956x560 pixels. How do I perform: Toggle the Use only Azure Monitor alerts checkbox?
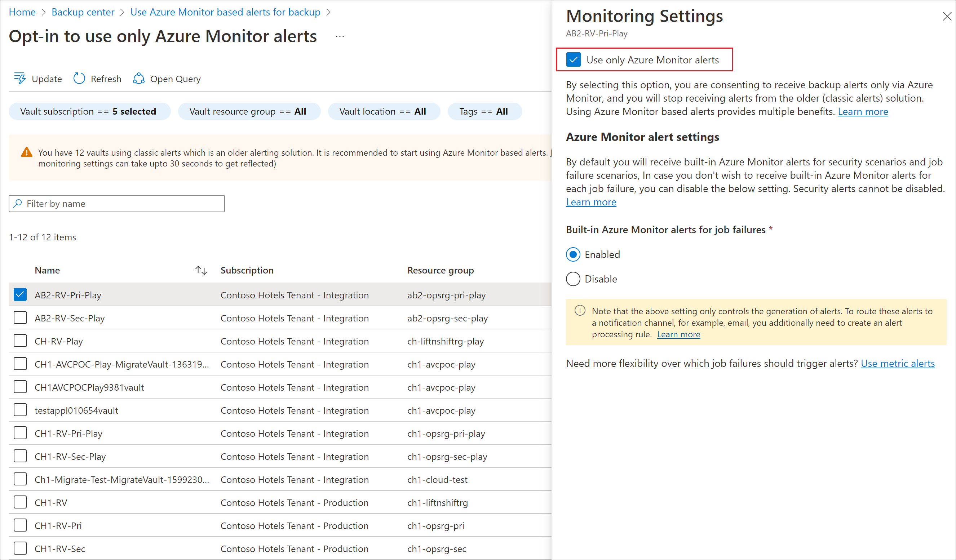[x=573, y=59]
